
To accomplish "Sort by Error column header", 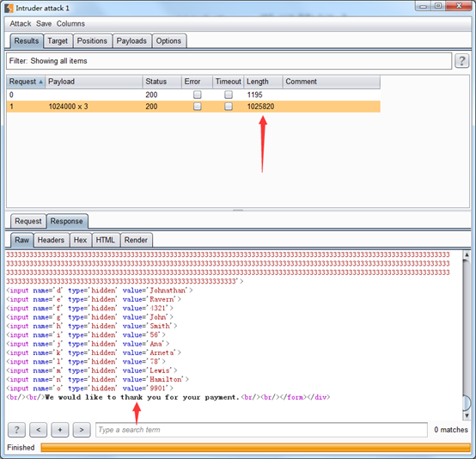I will (x=198, y=82).
